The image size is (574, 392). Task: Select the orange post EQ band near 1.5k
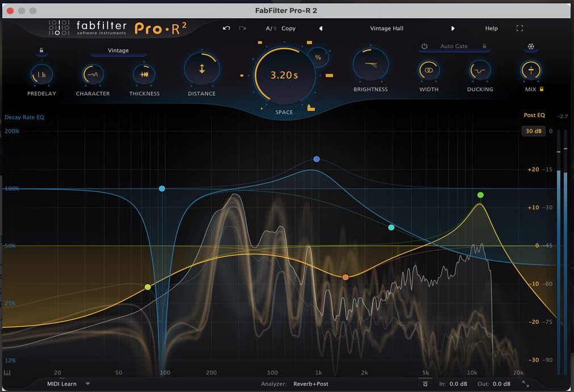click(x=345, y=277)
